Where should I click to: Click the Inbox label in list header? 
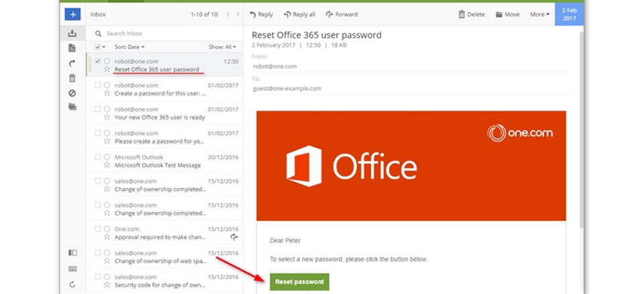click(98, 14)
